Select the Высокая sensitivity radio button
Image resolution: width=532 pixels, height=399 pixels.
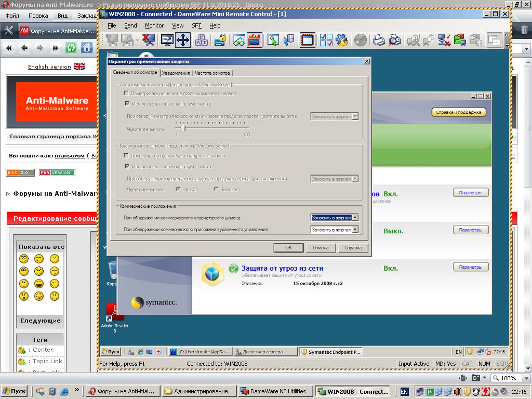216,189
